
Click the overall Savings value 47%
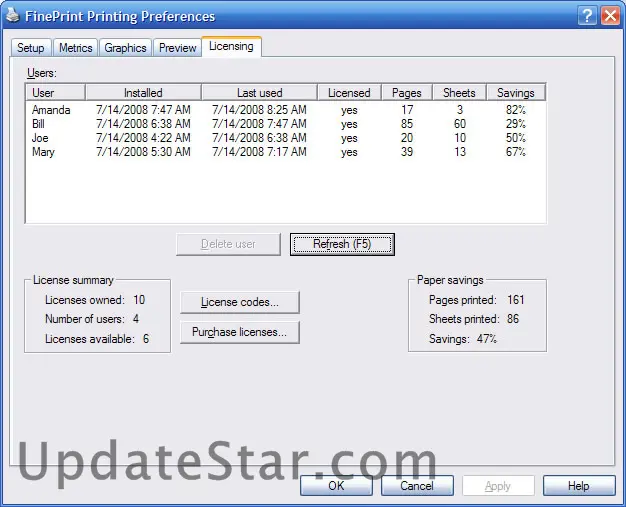(x=487, y=339)
